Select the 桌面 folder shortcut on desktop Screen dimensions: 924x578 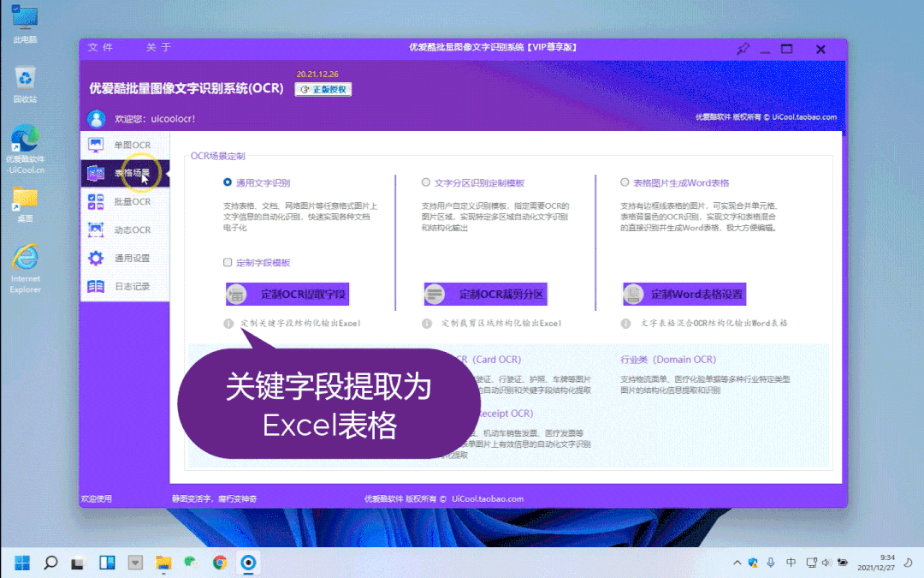click(x=25, y=205)
